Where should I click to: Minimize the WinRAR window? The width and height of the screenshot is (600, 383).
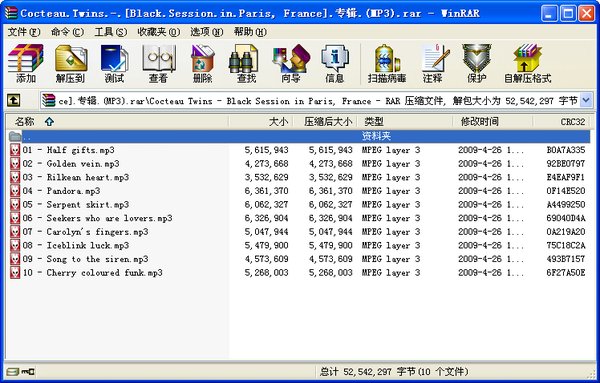pyautogui.click(x=549, y=13)
